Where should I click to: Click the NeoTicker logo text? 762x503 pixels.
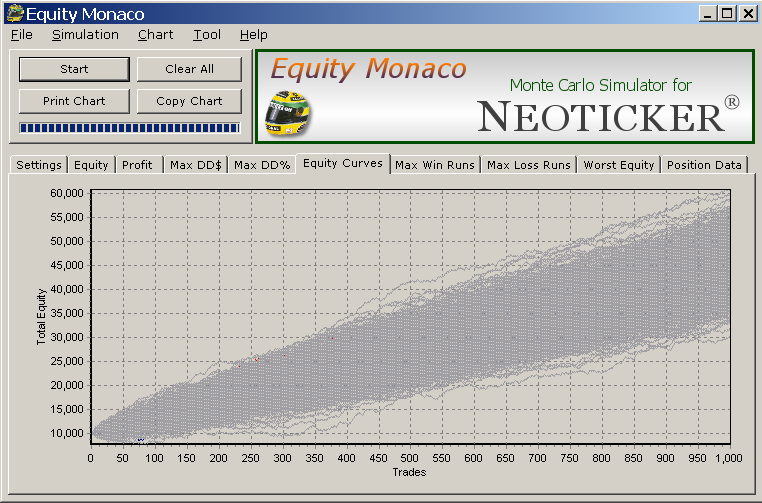click(x=607, y=116)
